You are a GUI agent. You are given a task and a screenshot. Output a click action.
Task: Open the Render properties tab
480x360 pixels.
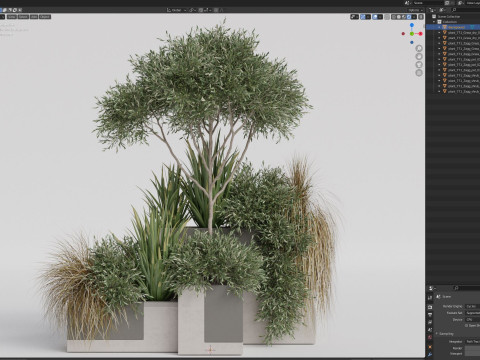(x=430, y=307)
